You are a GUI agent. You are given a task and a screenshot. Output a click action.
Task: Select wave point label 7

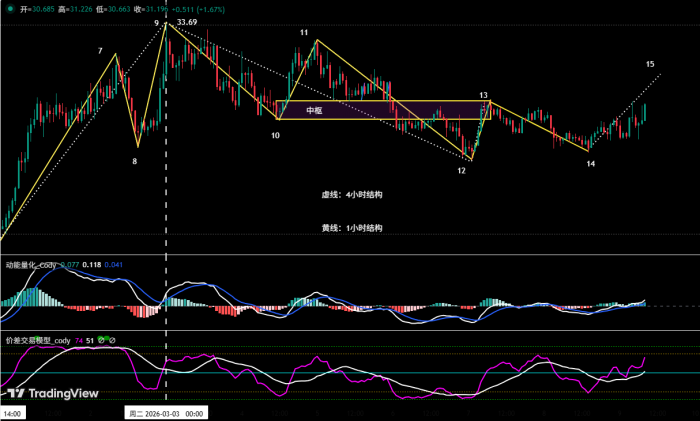99,50
